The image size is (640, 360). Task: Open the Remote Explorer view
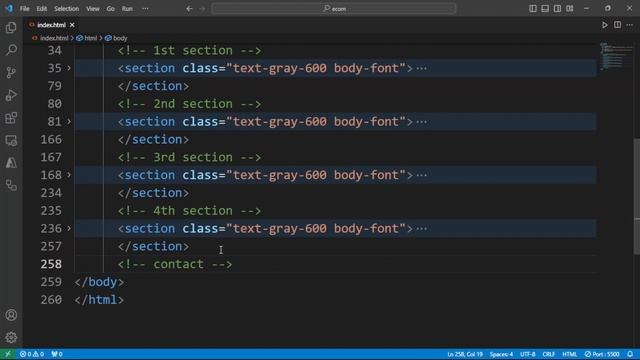(11, 140)
